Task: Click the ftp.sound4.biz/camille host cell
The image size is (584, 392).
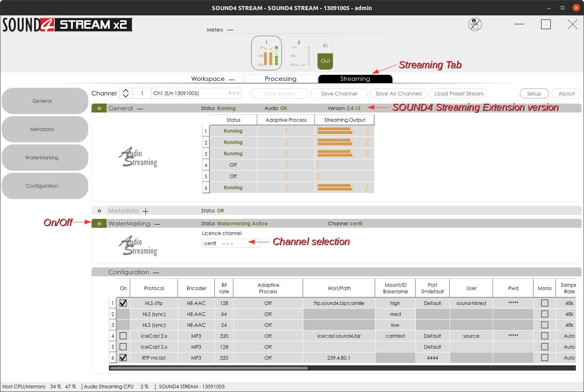Action: coord(339,303)
